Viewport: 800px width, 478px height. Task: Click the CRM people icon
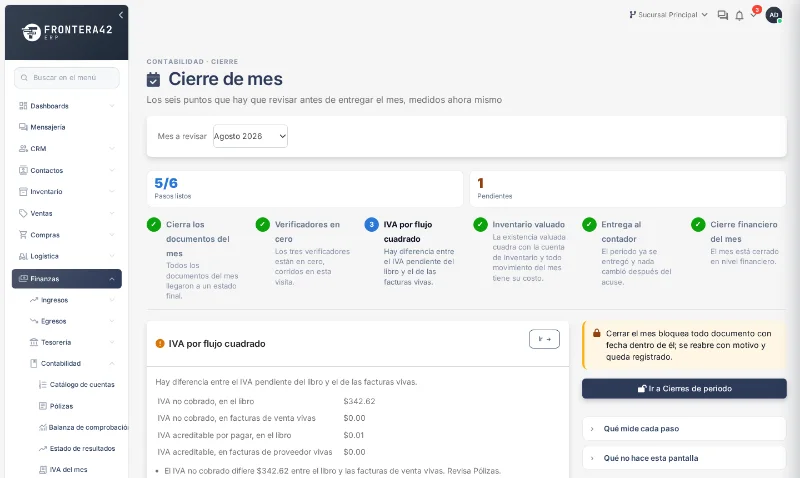tap(23, 148)
